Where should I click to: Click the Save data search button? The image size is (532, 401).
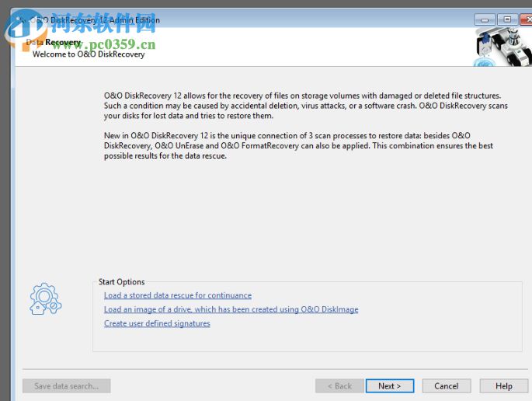pyautogui.click(x=67, y=386)
